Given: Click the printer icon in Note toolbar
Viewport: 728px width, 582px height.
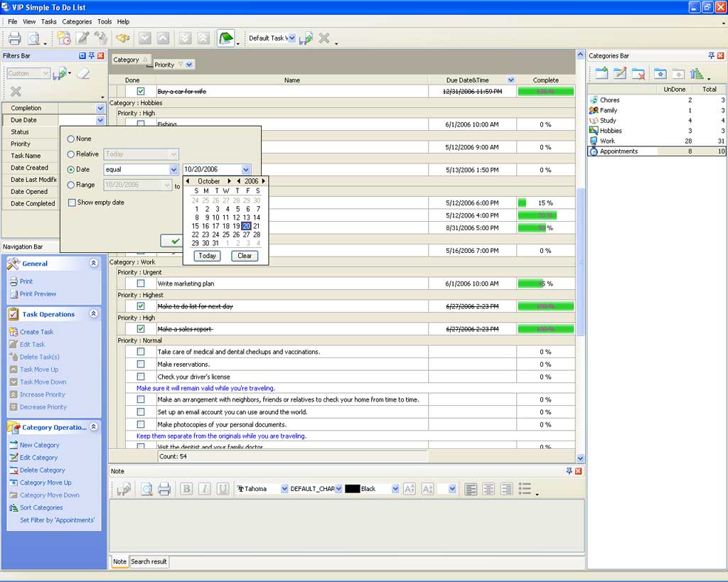Looking at the screenshot, I should coord(164,489).
